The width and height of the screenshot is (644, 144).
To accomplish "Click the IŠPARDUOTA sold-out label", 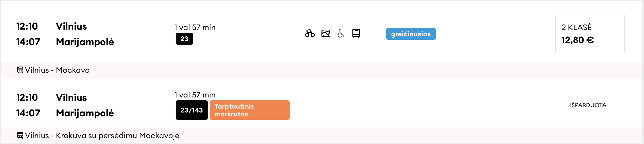I will point(588,105).
